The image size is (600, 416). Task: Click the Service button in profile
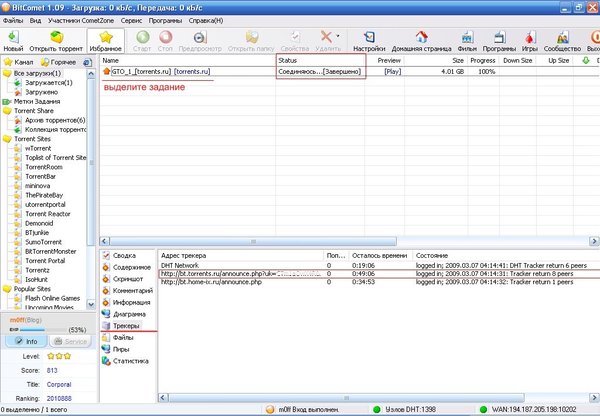tap(70, 341)
